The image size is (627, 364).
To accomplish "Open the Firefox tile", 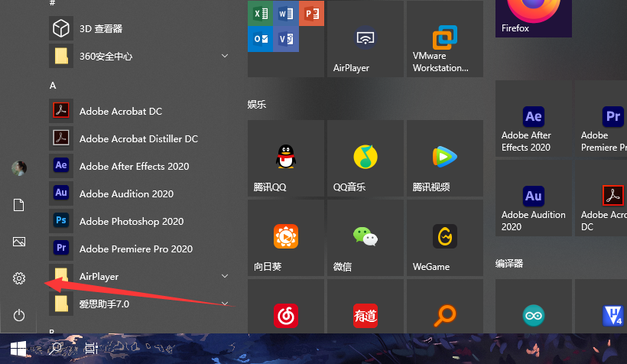I will click(x=533, y=18).
